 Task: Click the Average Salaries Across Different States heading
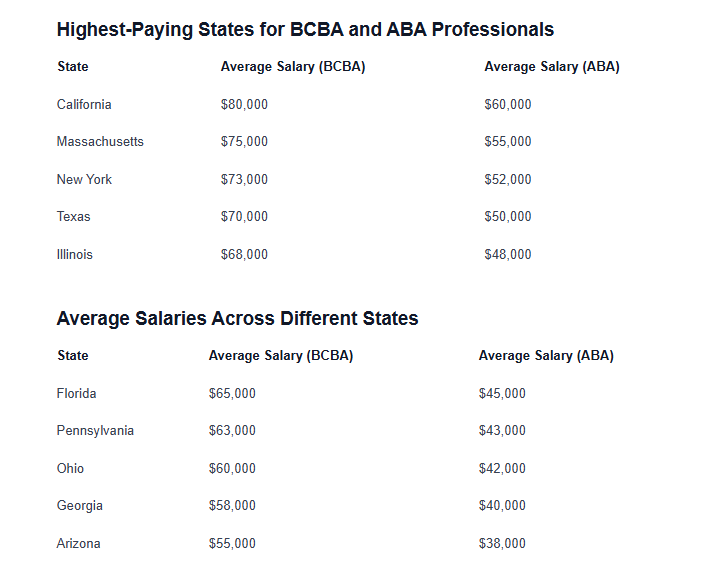click(237, 319)
